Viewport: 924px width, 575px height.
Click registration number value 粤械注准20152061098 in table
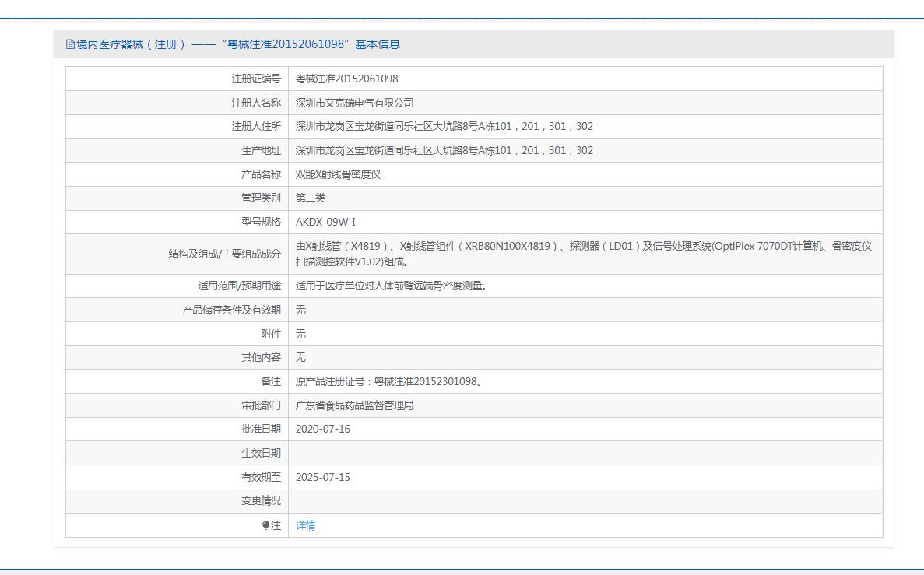(x=346, y=79)
